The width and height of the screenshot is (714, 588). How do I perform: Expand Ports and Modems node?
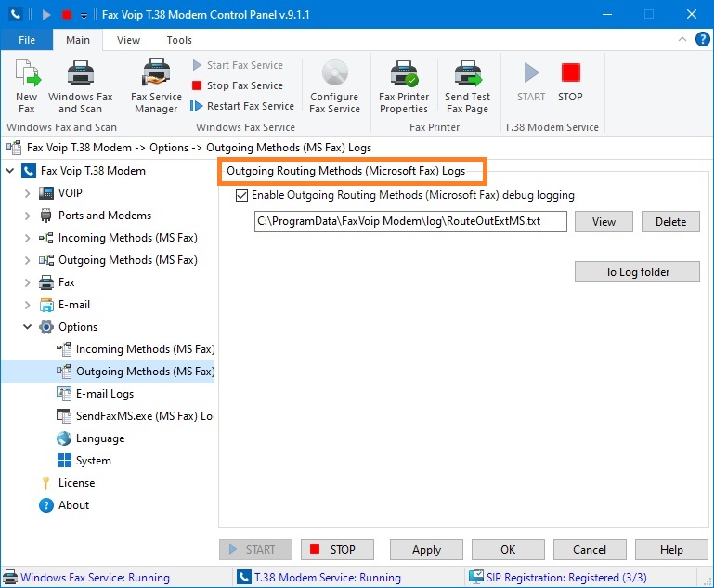(27, 216)
